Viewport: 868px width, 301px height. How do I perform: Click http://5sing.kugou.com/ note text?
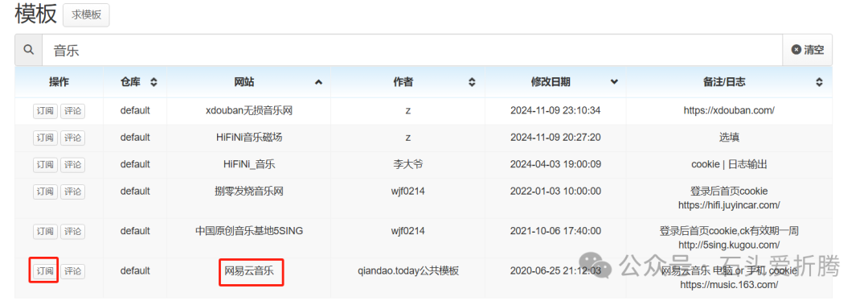[729, 245]
